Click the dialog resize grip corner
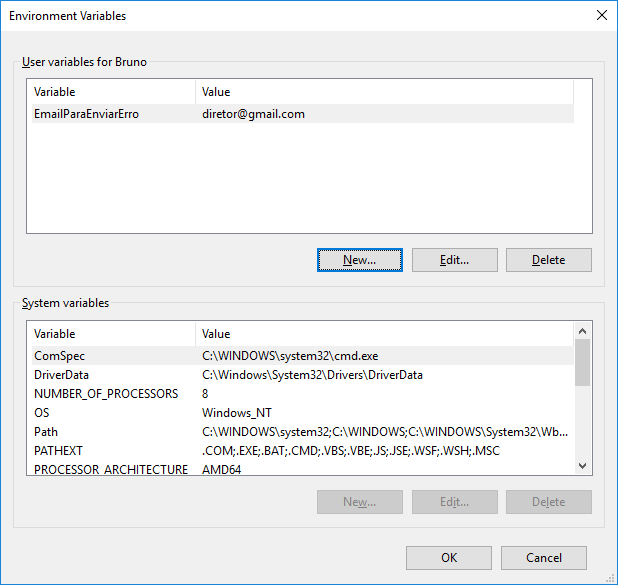Image resolution: width=618 pixels, height=585 pixels. (610, 578)
